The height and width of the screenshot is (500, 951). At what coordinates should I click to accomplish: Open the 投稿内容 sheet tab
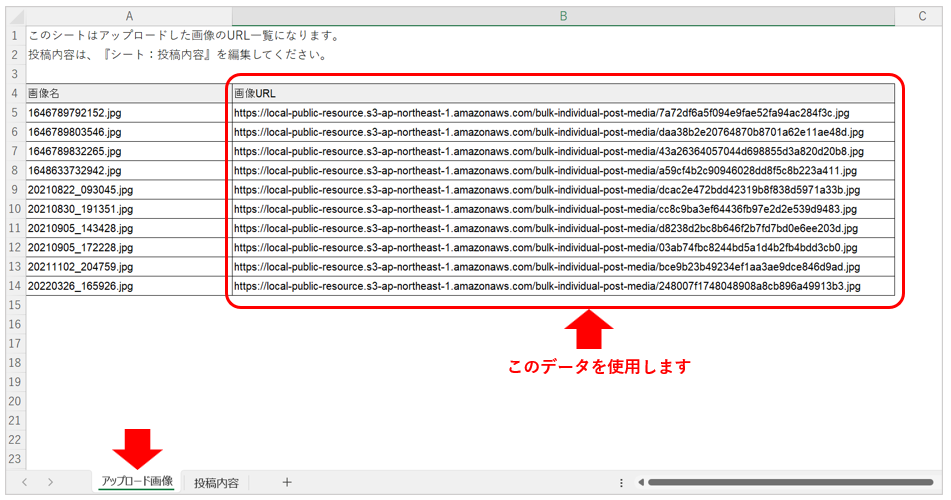click(x=216, y=483)
